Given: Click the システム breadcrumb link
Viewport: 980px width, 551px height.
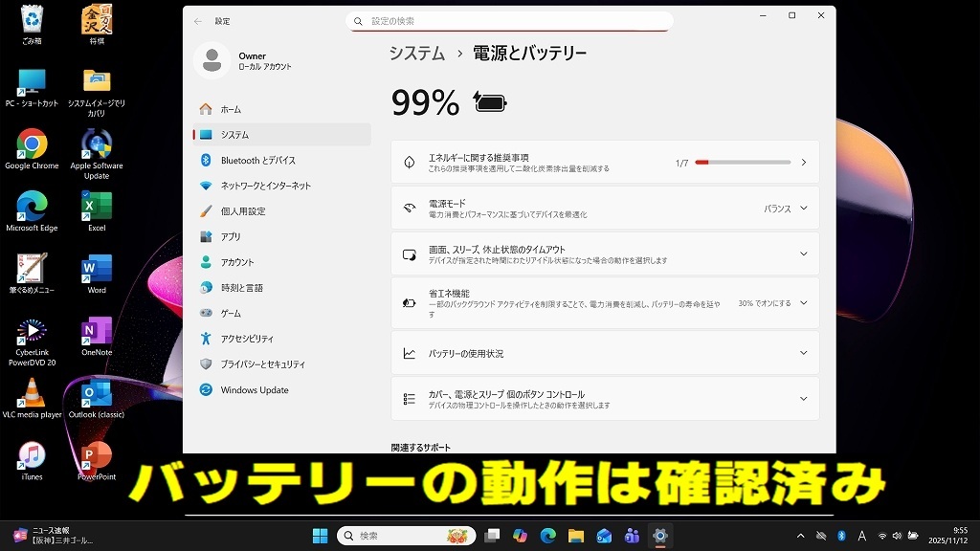Looking at the screenshot, I should click(415, 53).
